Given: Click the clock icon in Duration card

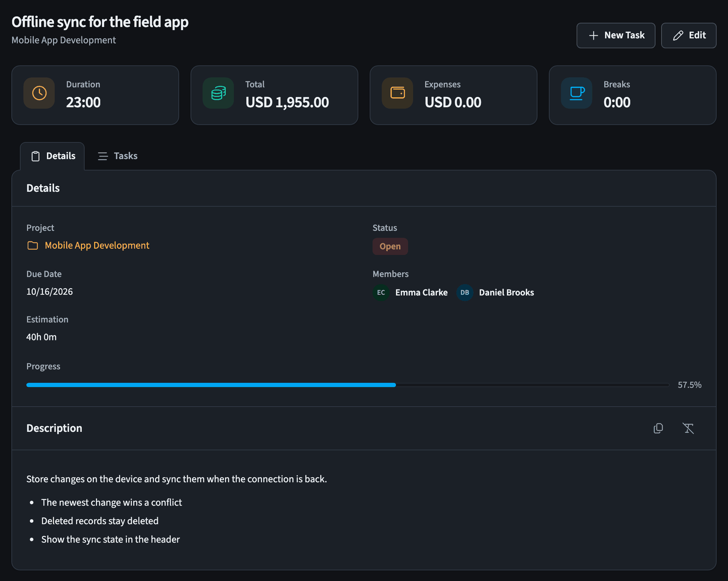Looking at the screenshot, I should [x=39, y=93].
